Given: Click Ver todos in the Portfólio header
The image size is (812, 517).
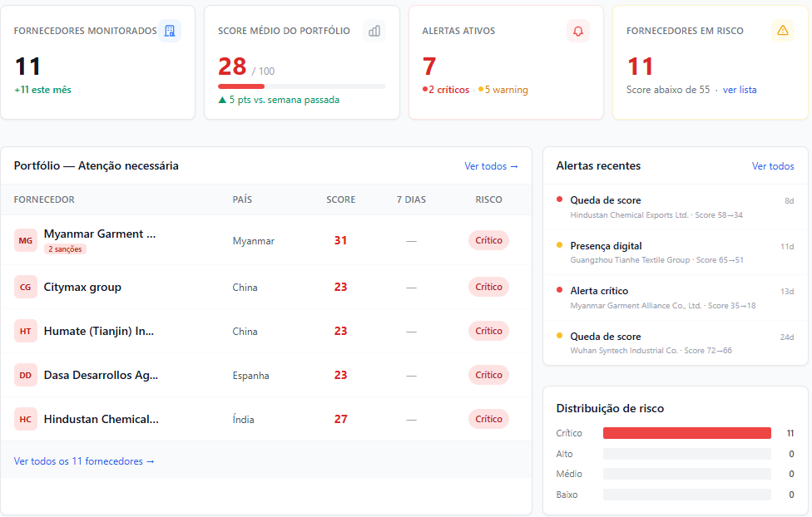Looking at the screenshot, I should pyautogui.click(x=491, y=165).
